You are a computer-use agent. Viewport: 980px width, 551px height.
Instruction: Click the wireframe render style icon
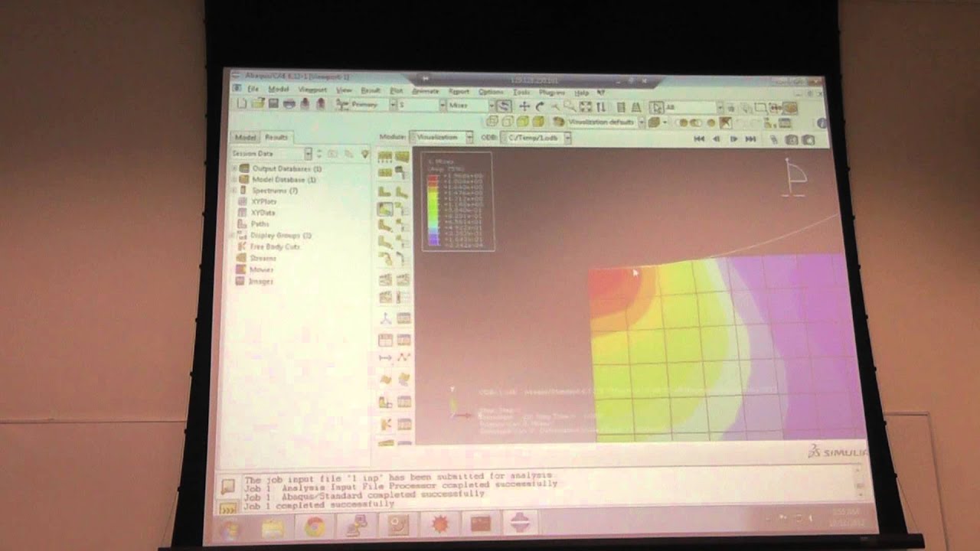(x=492, y=121)
